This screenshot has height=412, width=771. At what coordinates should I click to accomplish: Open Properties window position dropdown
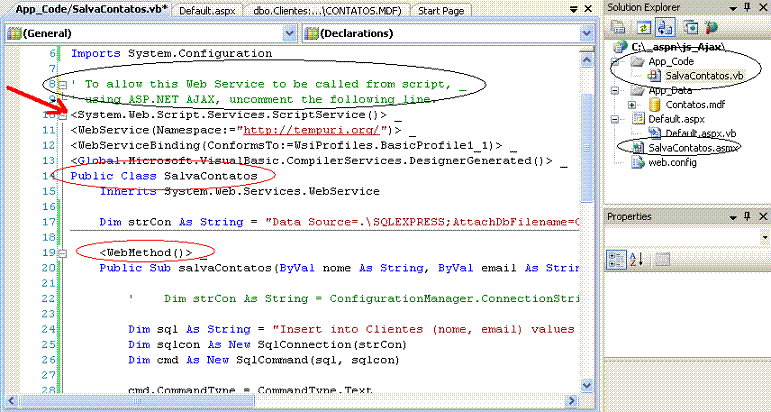(733, 216)
